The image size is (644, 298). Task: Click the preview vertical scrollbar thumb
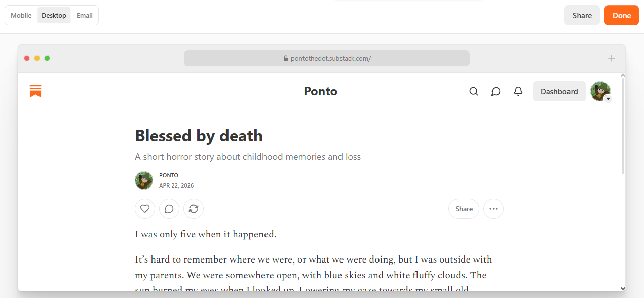(623, 126)
